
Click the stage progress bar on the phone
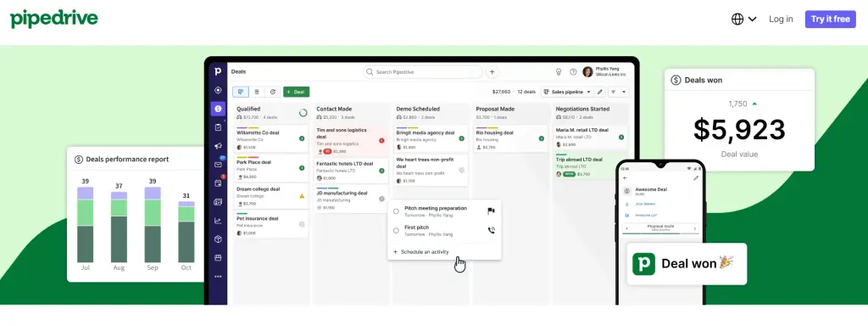click(x=660, y=234)
